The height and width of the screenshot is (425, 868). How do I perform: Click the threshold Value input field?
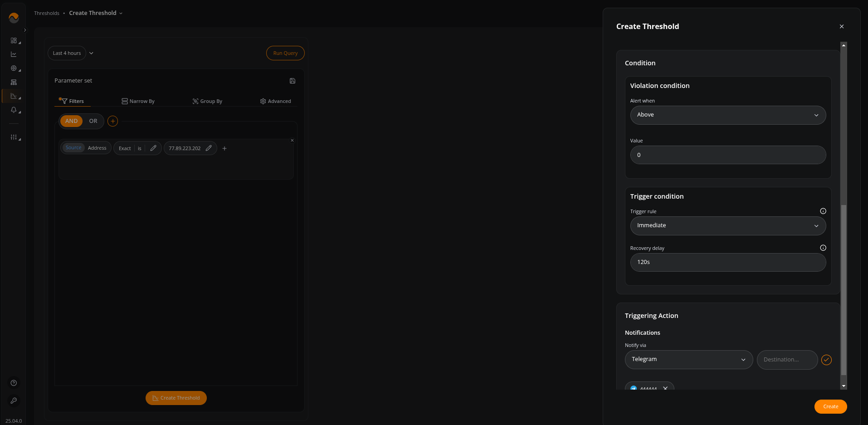click(x=727, y=155)
